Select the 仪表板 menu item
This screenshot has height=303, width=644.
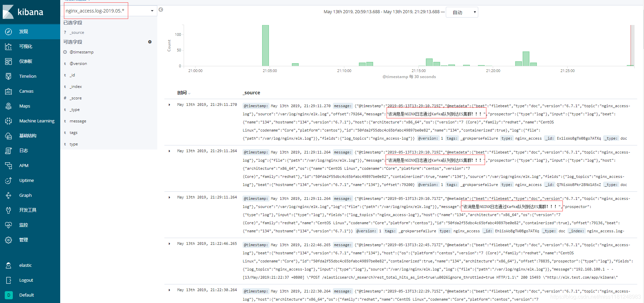pyautogui.click(x=26, y=61)
